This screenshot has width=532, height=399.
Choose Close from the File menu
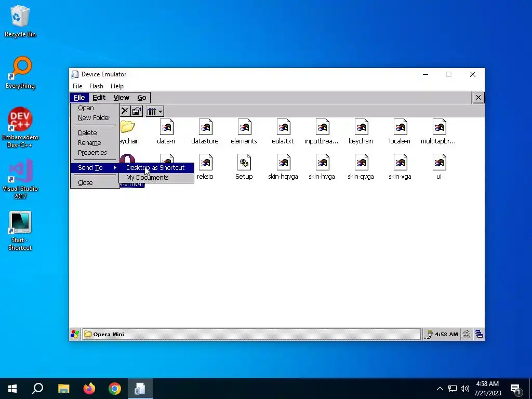(85, 182)
